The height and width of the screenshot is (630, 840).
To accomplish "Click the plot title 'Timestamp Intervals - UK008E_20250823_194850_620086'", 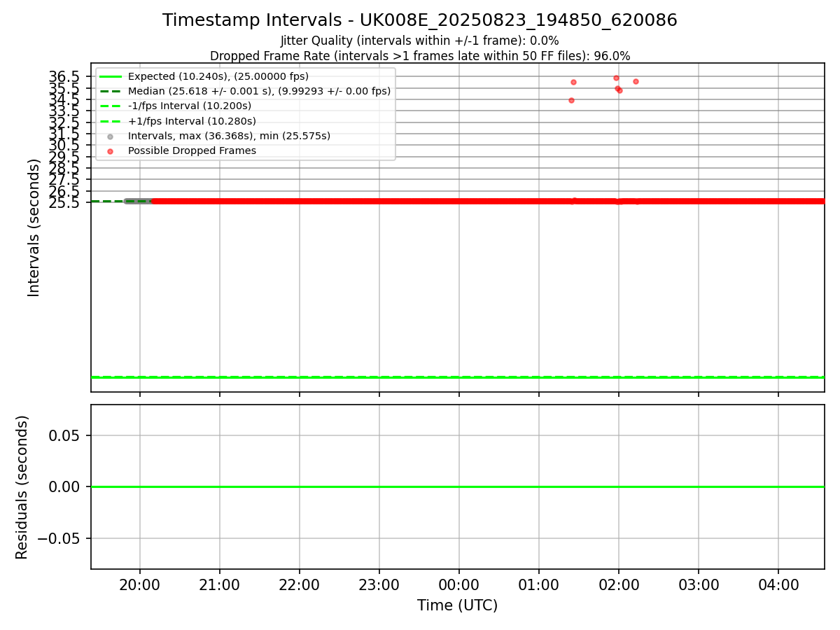I will click(x=419, y=20).
